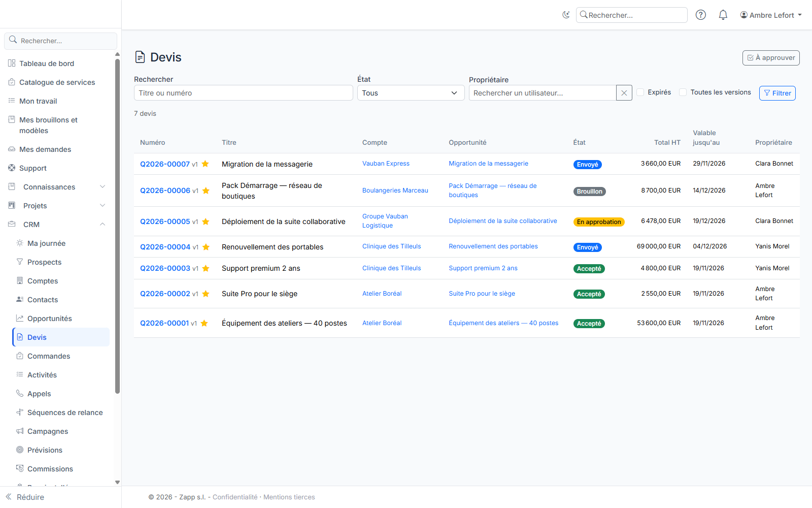This screenshot has height=508, width=812.
Task: Open account Vauban Express
Action: 386,164
